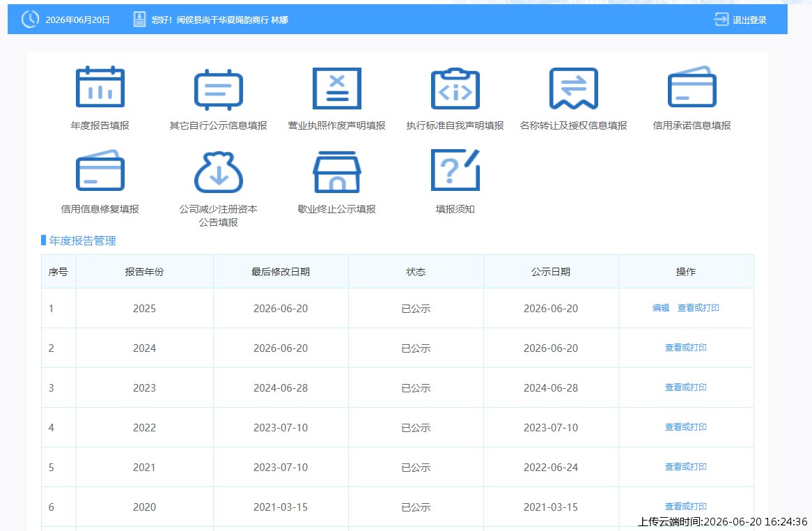Click the 信用信息修复填报 label
Viewport: 812px width, 531px height.
[100, 209]
